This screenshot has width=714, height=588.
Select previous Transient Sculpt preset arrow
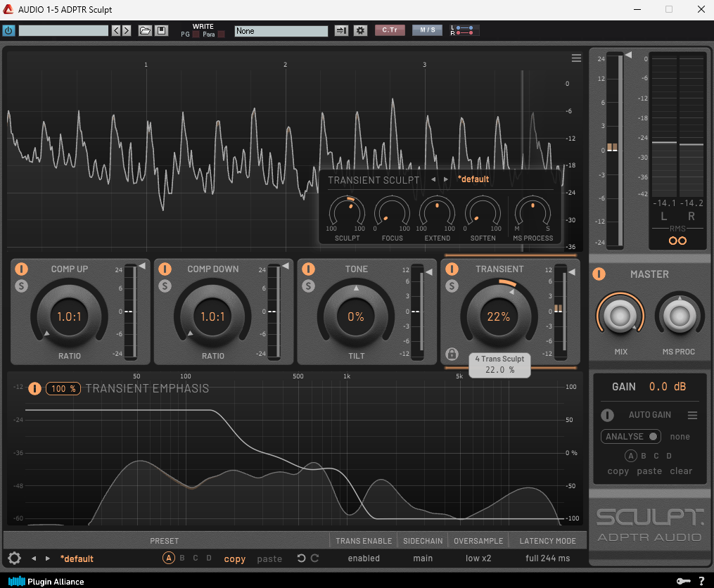pyautogui.click(x=433, y=179)
